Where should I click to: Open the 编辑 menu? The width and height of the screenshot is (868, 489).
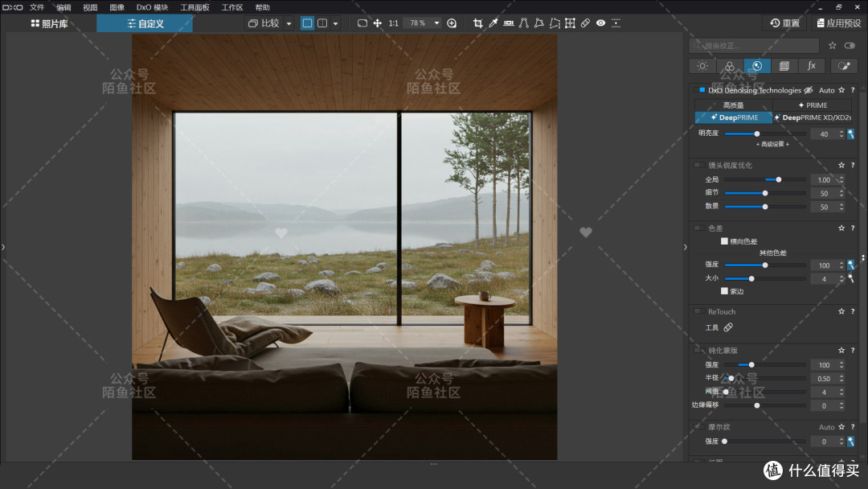[63, 7]
